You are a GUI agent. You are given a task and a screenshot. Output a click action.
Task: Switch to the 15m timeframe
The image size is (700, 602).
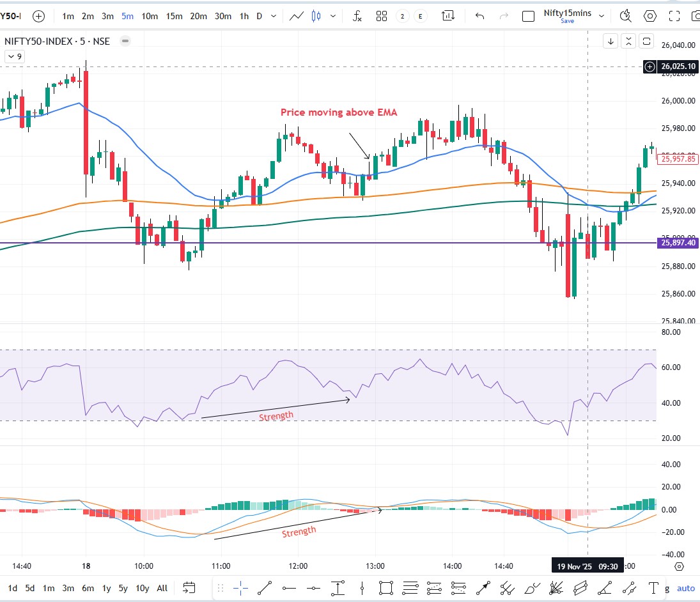tap(174, 17)
